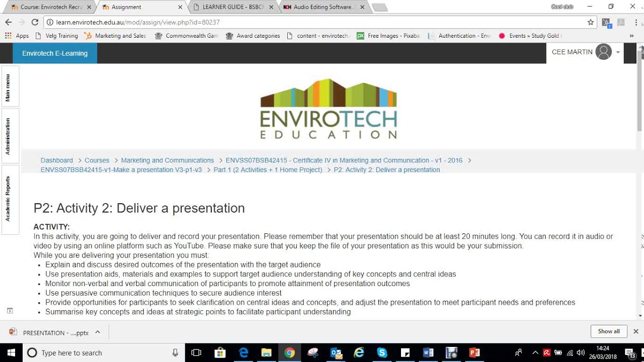Open Skype from the taskbar
Screen dimensions: 644x362
pos(382,352)
